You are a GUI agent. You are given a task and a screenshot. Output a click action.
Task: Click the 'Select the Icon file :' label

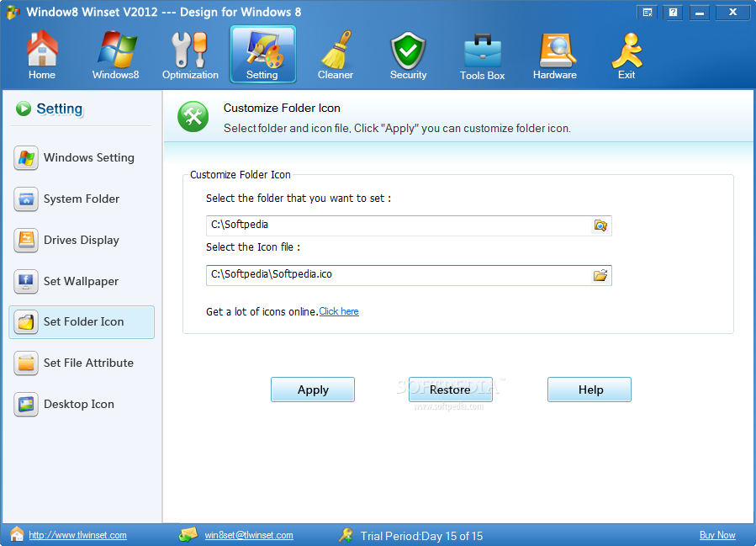(x=253, y=247)
